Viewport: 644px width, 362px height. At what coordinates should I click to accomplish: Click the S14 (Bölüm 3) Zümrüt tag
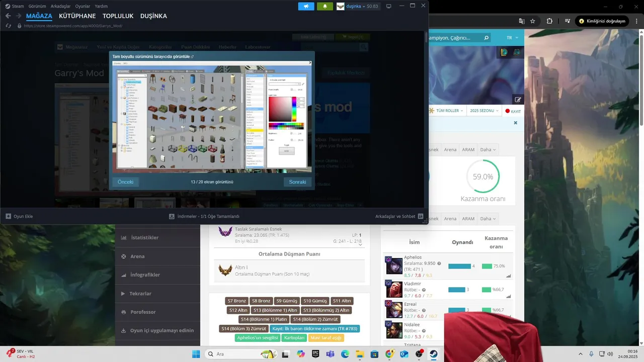[x=244, y=329]
